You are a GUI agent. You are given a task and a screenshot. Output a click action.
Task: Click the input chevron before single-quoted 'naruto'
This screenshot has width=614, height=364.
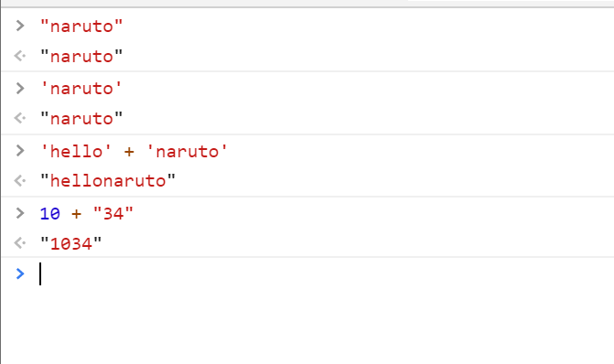20,89
